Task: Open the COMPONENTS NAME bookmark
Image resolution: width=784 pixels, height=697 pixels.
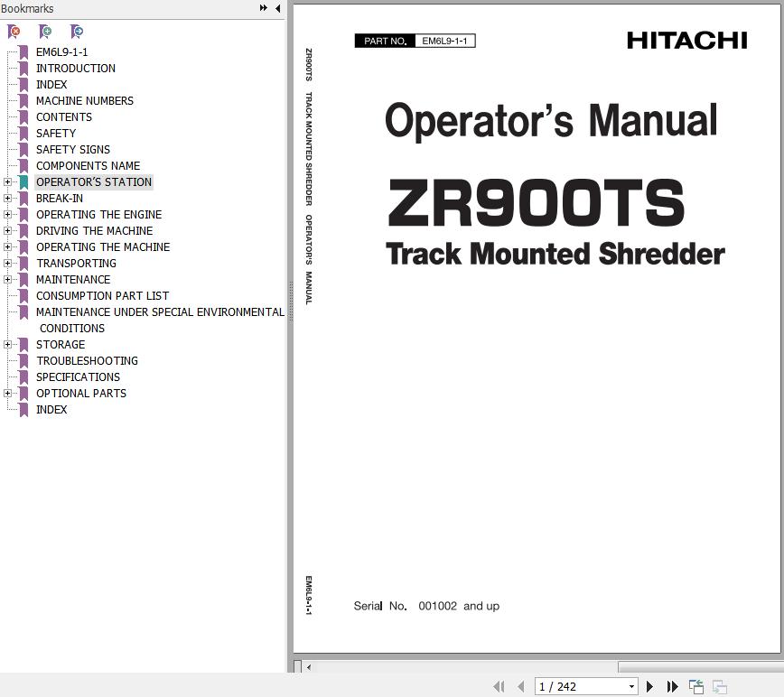Action: point(88,166)
